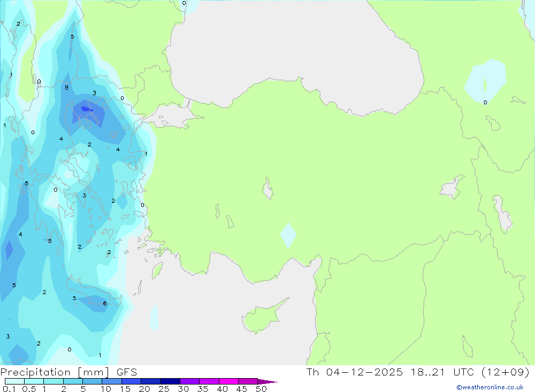Open the weatheronline.co.uk copyright link

click(490, 387)
